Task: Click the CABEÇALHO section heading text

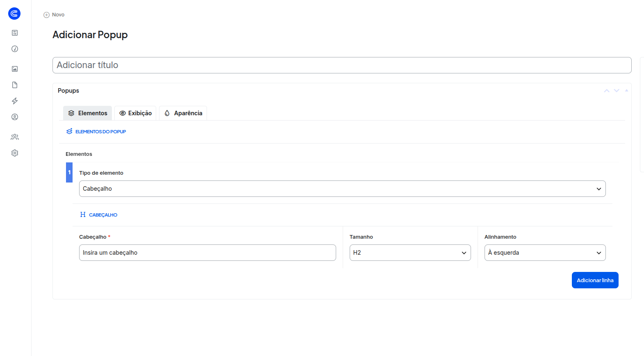Action: 103,215
